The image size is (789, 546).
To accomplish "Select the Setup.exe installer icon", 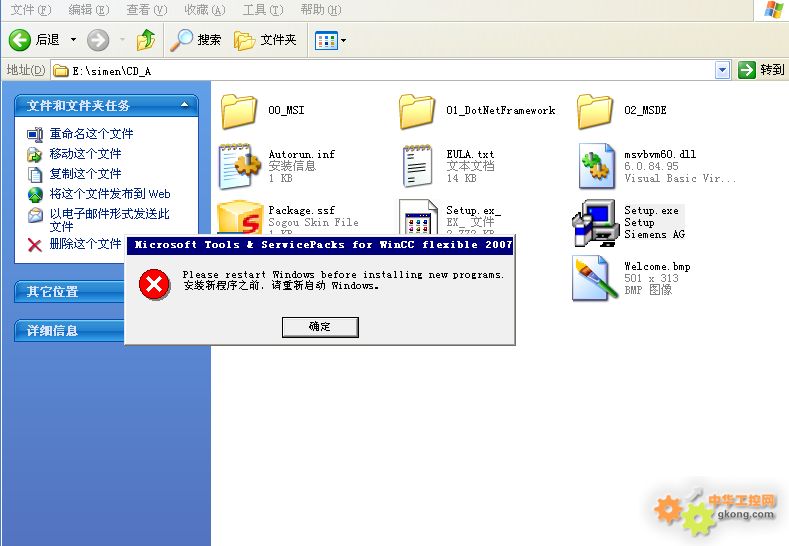I will (595, 223).
